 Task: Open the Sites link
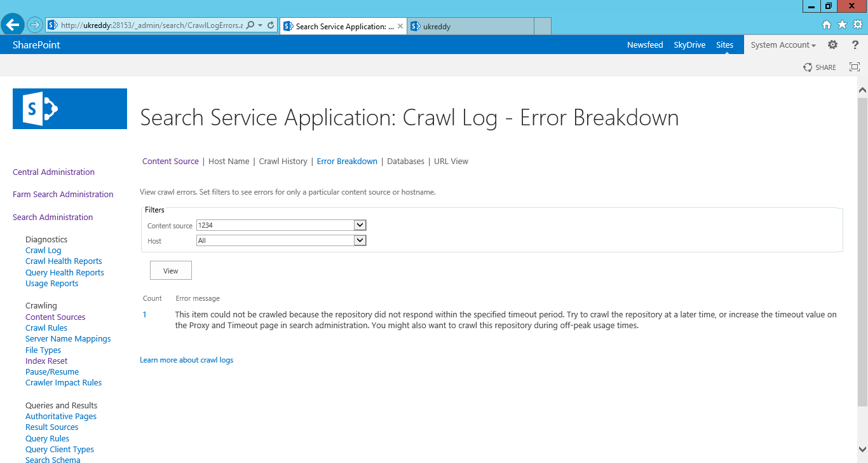(x=724, y=45)
